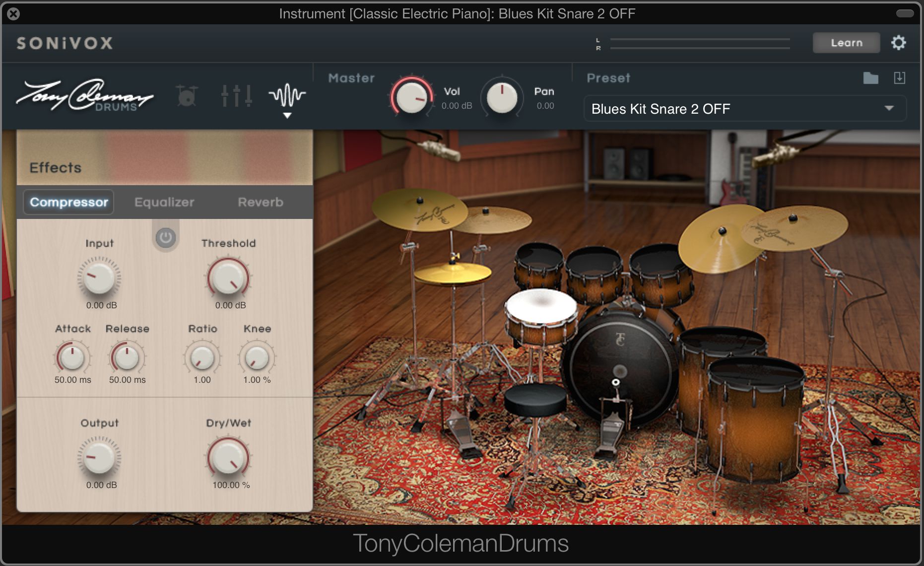
Task: Open settings gear icon
Action: pos(899,43)
